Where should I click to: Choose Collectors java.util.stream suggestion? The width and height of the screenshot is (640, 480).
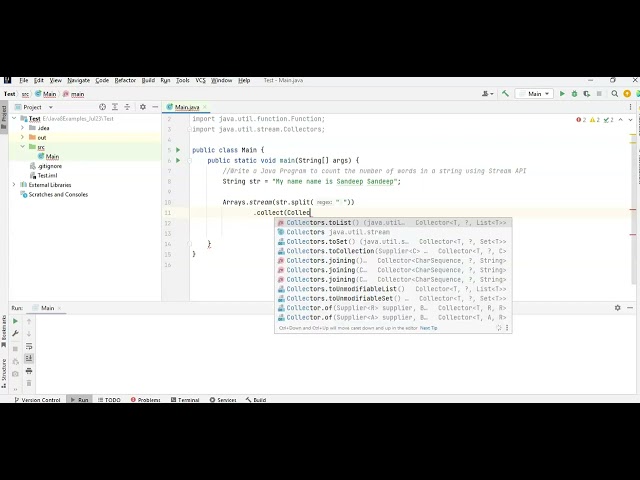(x=393, y=232)
